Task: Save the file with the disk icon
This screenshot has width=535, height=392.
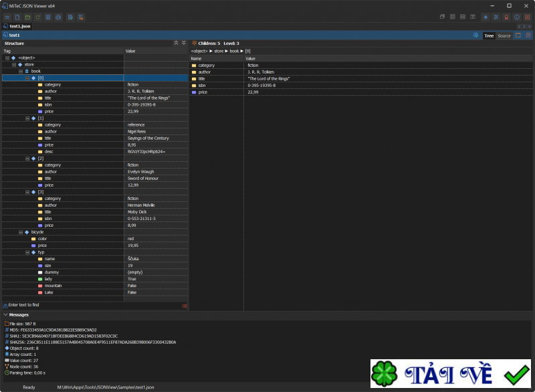Action: click(47, 17)
